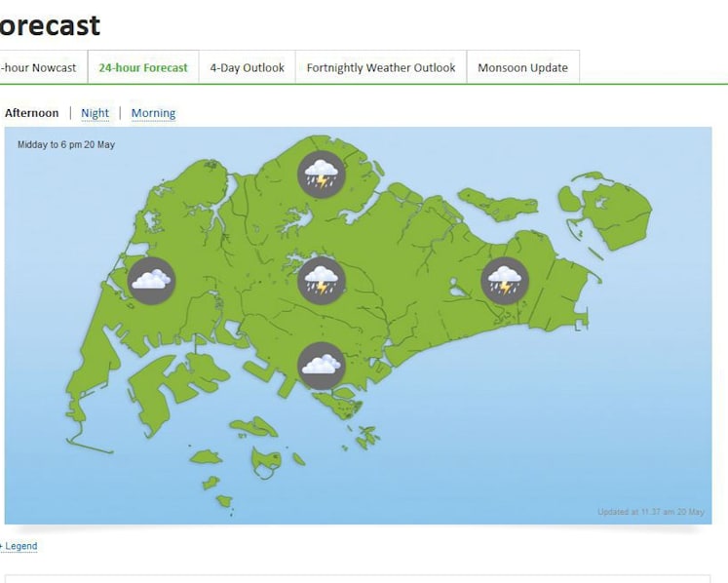Switch to the 4-Day Outlook tab
The height and width of the screenshot is (583, 728).
tap(247, 67)
